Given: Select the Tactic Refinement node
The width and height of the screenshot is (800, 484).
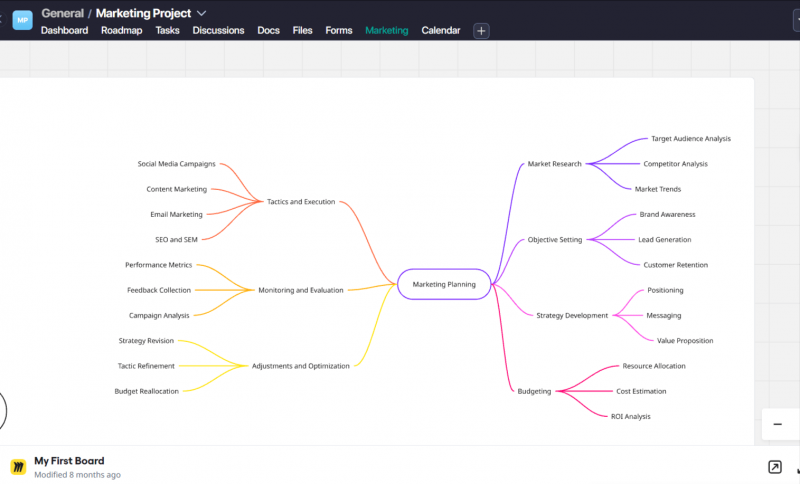Looking at the screenshot, I should [x=146, y=366].
